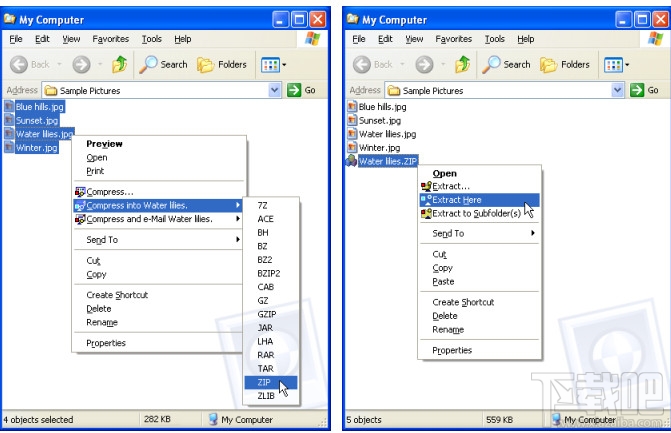Open Back history arrow in left window
The image size is (671, 433).
59,65
